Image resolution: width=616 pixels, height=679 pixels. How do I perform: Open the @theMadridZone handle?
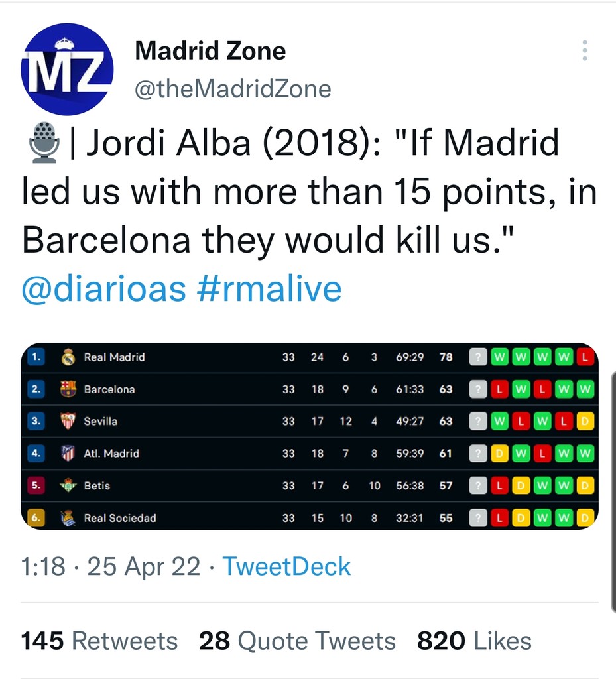(x=233, y=89)
